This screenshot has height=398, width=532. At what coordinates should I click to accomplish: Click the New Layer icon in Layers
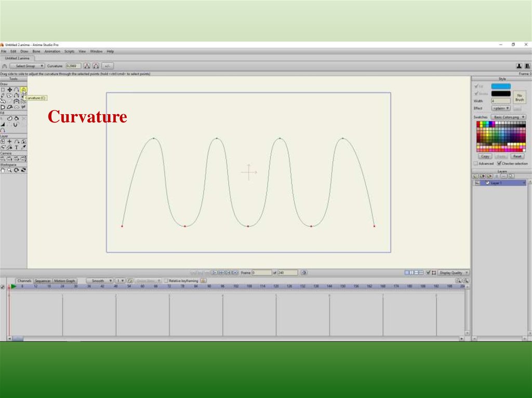[475, 176]
